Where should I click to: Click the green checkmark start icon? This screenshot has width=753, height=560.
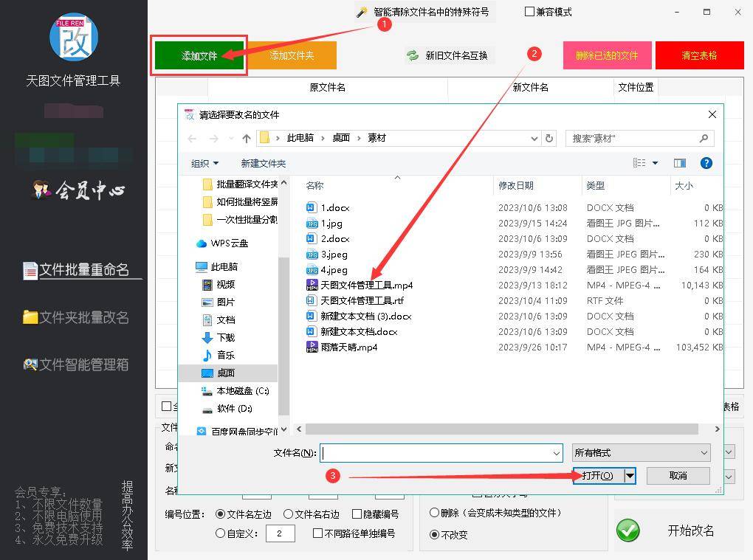627,530
